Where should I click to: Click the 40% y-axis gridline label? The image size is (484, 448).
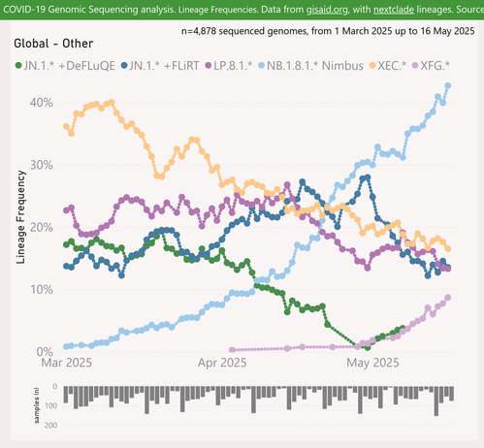tap(41, 103)
